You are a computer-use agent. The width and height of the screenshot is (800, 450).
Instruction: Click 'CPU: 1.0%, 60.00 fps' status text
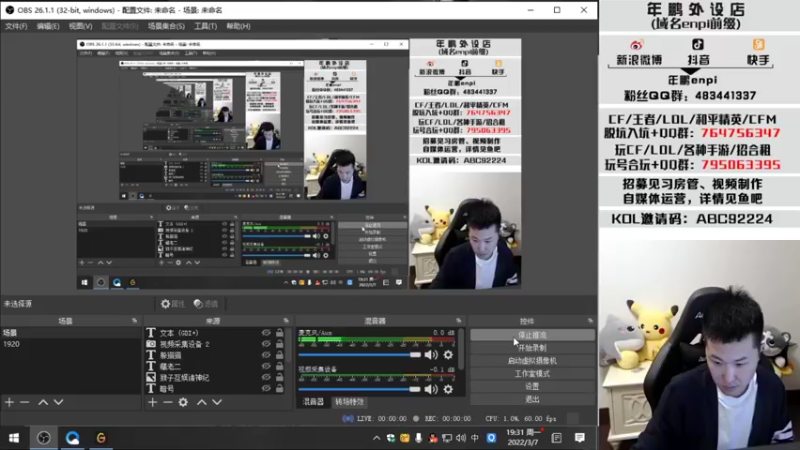pyautogui.click(x=520, y=418)
